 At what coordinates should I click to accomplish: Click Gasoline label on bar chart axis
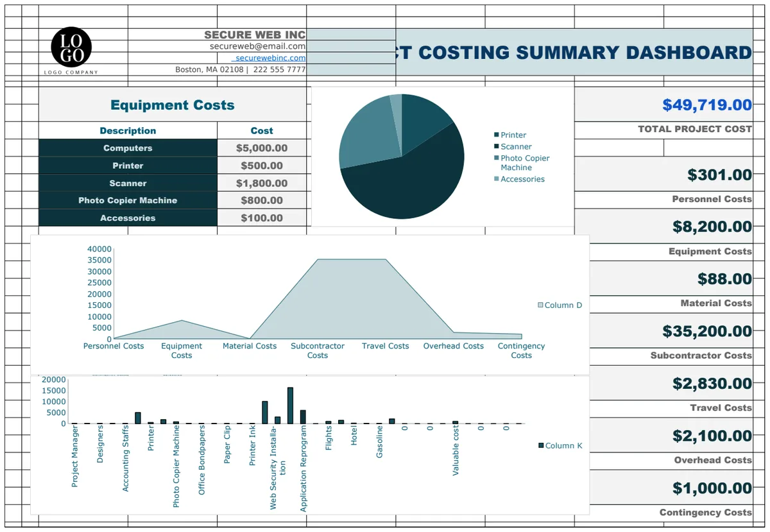pyautogui.click(x=380, y=442)
